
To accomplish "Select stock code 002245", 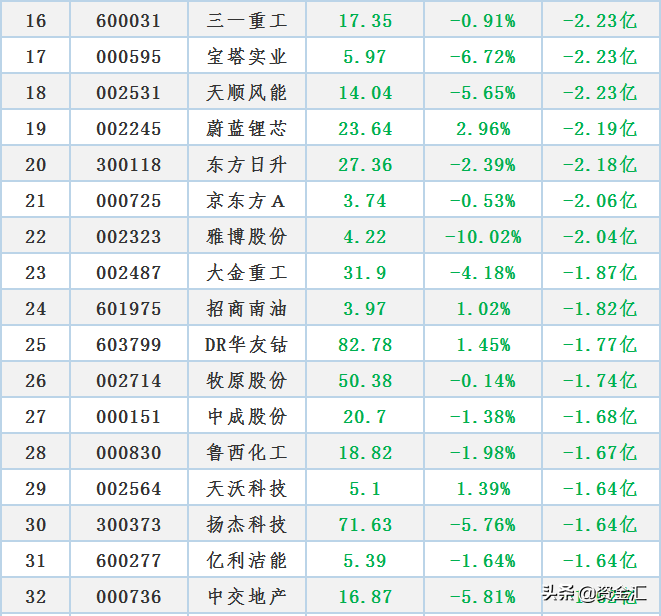I will point(129,129).
